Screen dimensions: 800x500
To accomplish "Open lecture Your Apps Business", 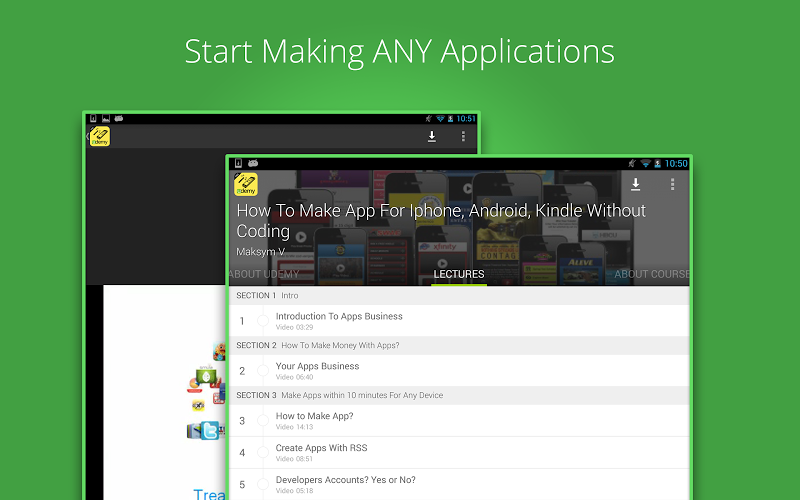I will pyautogui.click(x=459, y=370).
